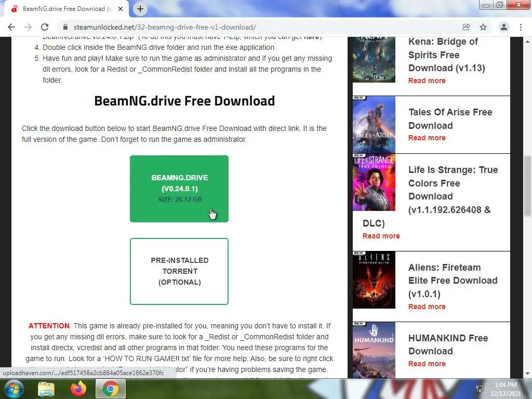Click the step 4 instruction about BeamNG.drive folder
This screenshot has height=399, width=532.
[159, 47]
